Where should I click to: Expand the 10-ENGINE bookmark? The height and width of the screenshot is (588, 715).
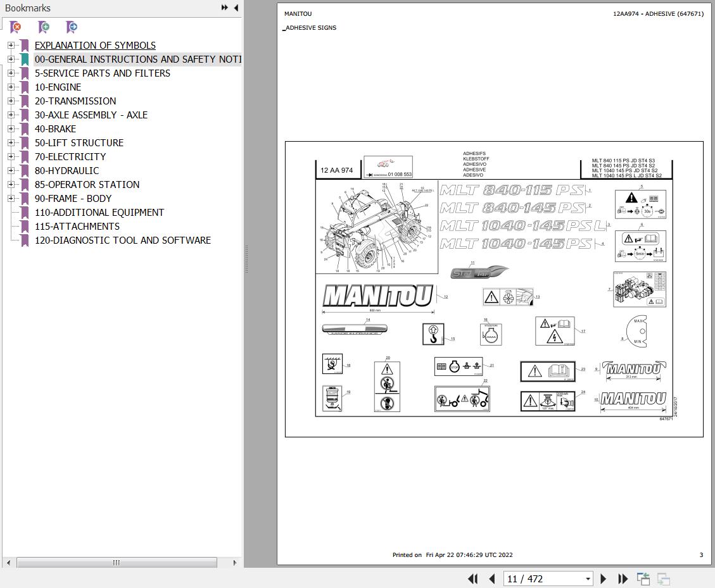tap(11, 87)
